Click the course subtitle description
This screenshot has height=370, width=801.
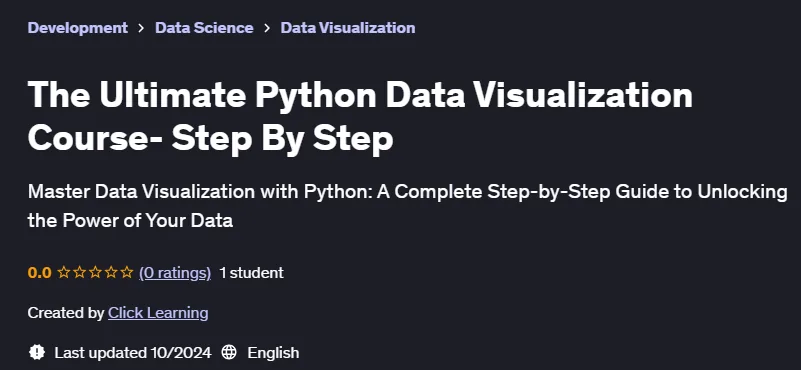point(408,206)
